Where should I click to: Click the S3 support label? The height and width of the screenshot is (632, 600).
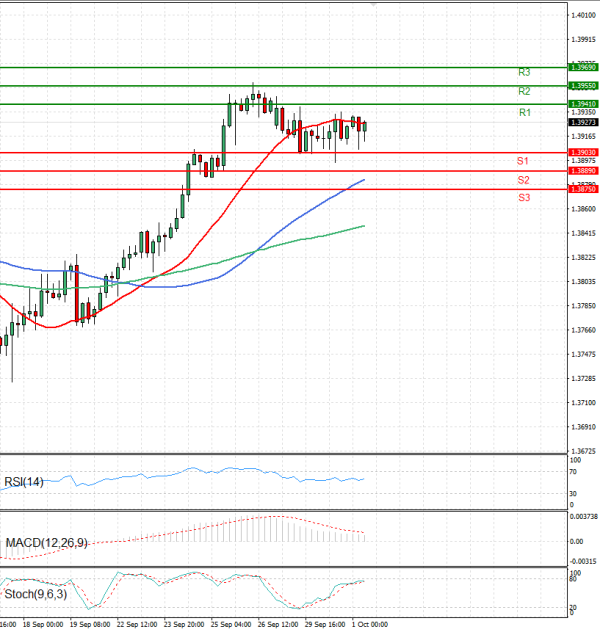[523, 198]
